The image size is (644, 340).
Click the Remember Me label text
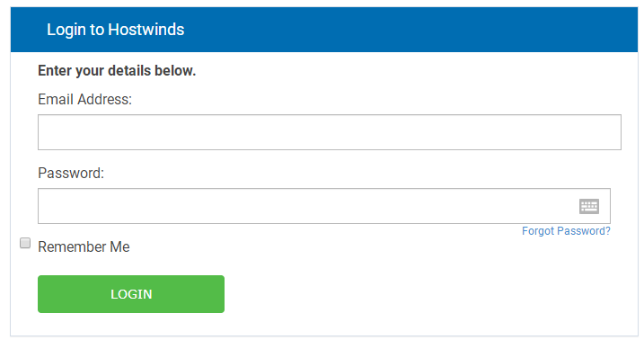click(84, 246)
